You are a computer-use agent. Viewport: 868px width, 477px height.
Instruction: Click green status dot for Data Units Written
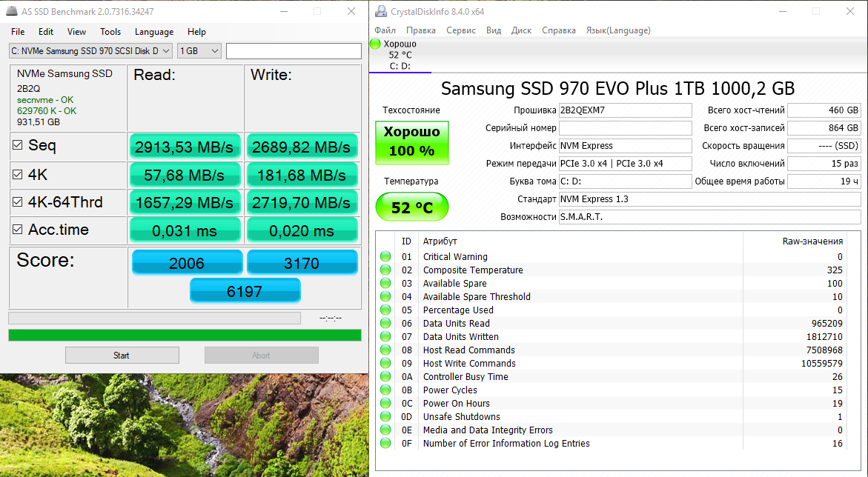[x=385, y=336]
